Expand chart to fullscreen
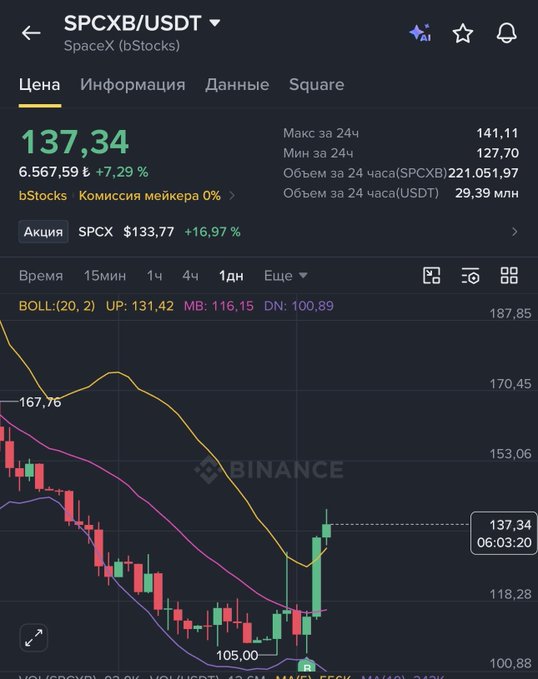This screenshot has width=538, height=679. (x=34, y=638)
